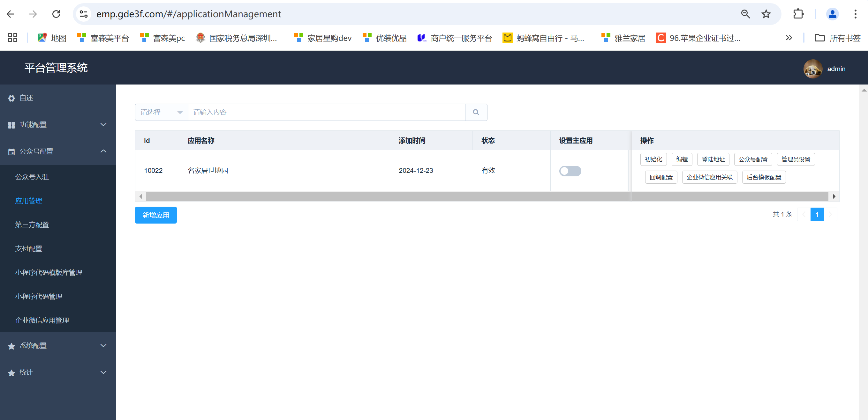Click the table scroll left arrow
The height and width of the screenshot is (420, 868).
click(140, 196)
